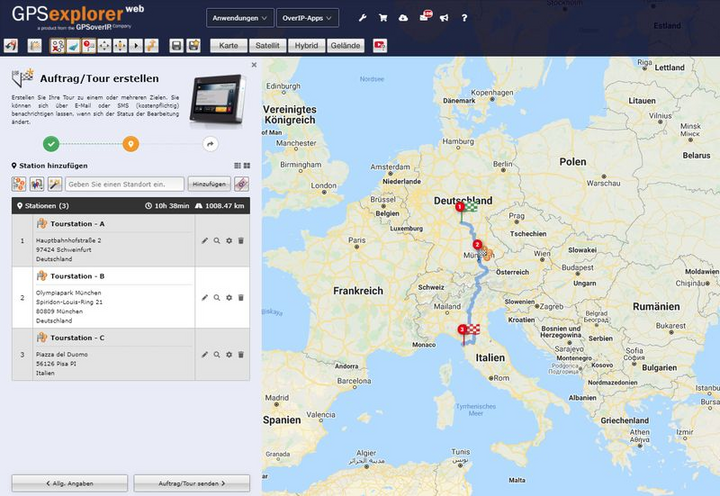Image resolution: width=720 pixels, height=496 pixels.
Task: Switch to list view layout icon
Action: [237, 165]
